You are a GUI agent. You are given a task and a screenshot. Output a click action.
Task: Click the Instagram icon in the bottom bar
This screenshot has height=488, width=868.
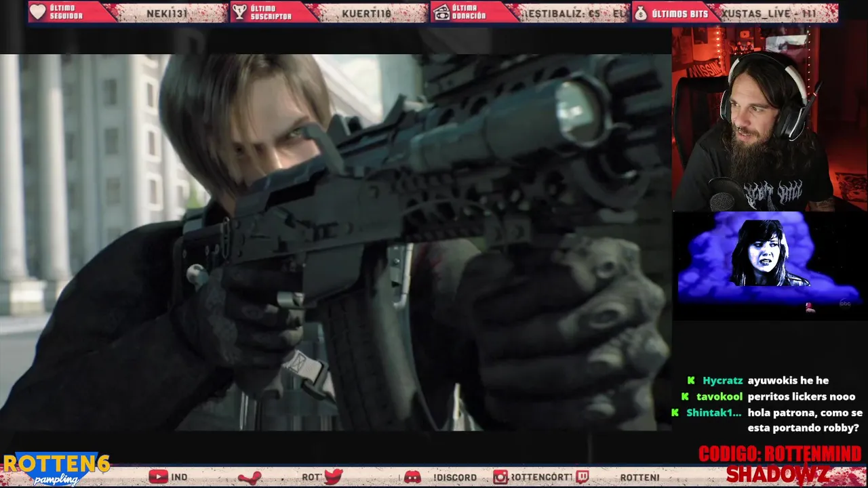click(x=500, y=477)
